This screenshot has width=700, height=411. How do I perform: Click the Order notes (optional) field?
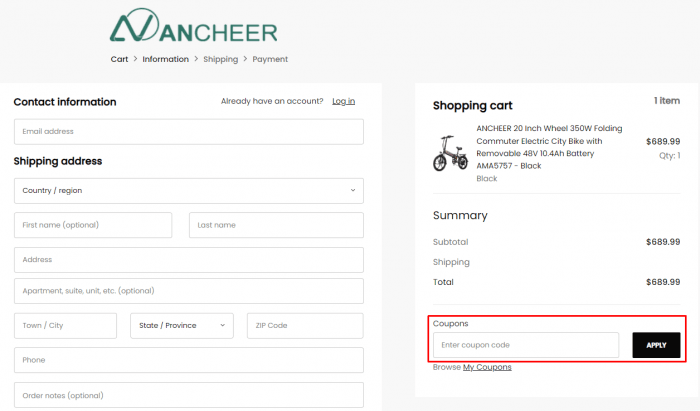[x=189, y=395]
